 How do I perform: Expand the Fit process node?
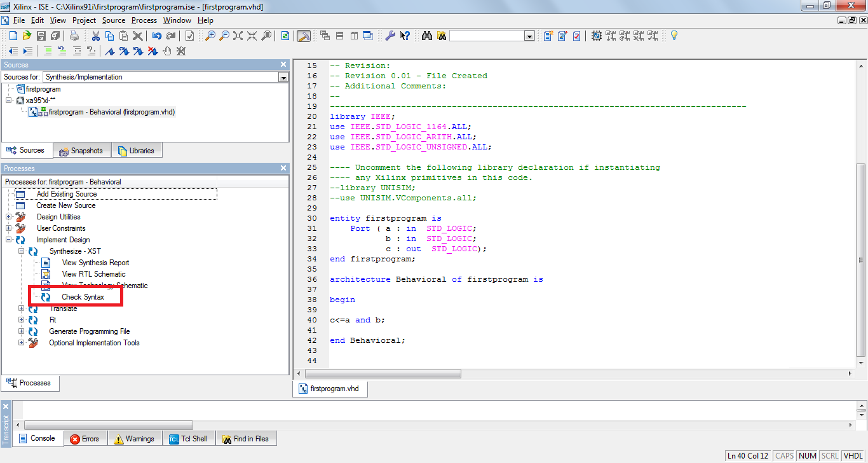click(22, 320)
